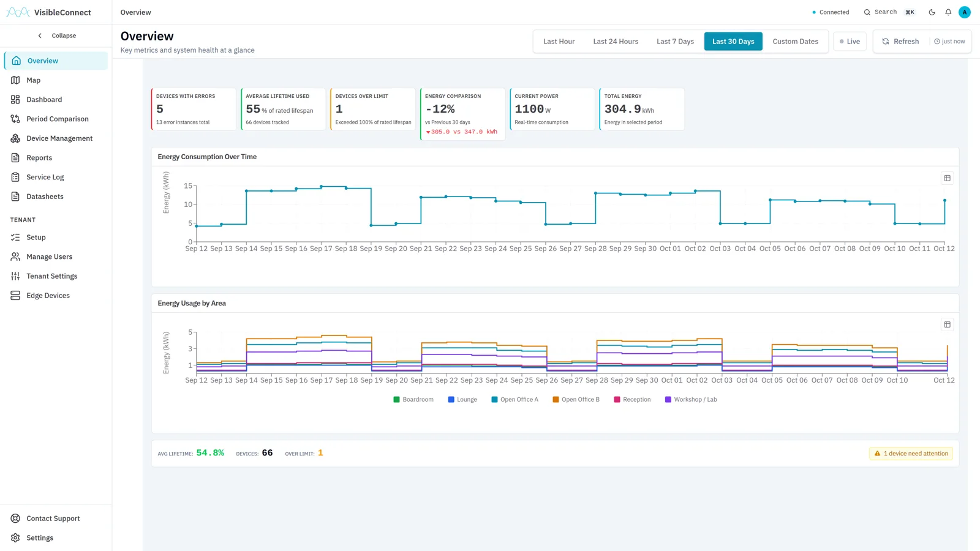Click the 66 devices count
Screen dimensions: 980x551
tap(267, 453)
